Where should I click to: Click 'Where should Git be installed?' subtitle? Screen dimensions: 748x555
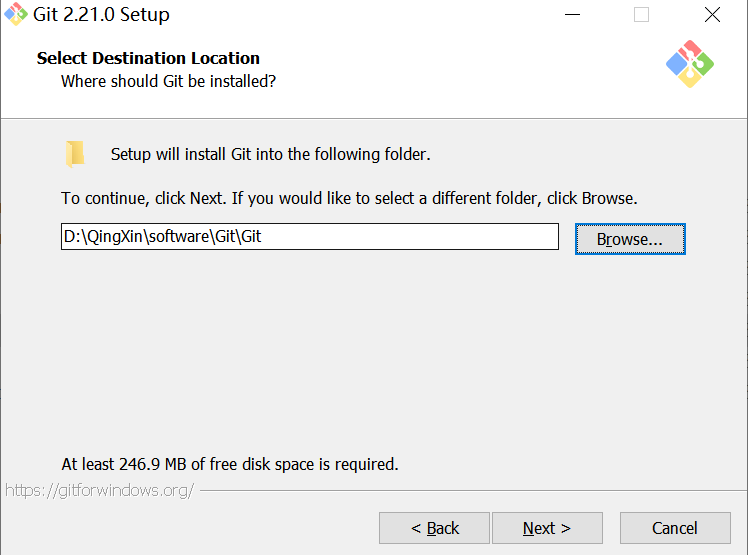[168, 81]
